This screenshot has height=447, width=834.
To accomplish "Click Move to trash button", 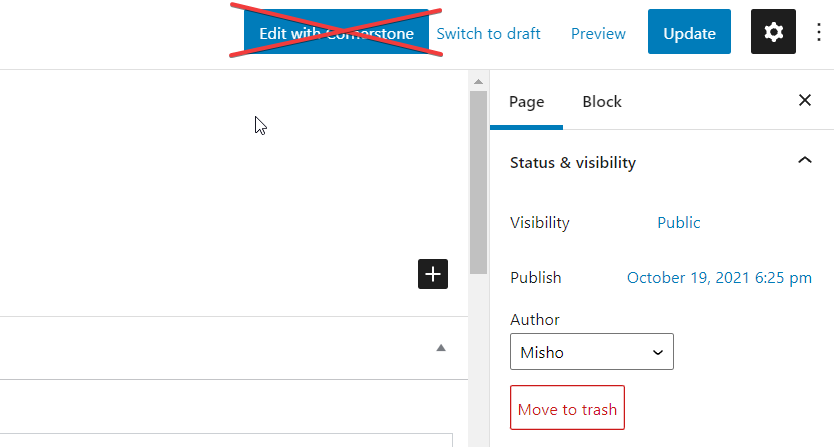I will coord(567,408).
